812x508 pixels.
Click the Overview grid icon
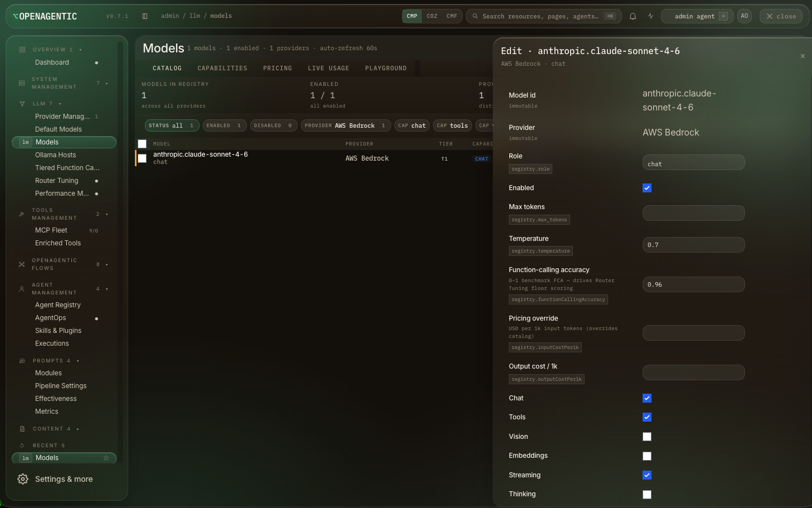point(22,50)
